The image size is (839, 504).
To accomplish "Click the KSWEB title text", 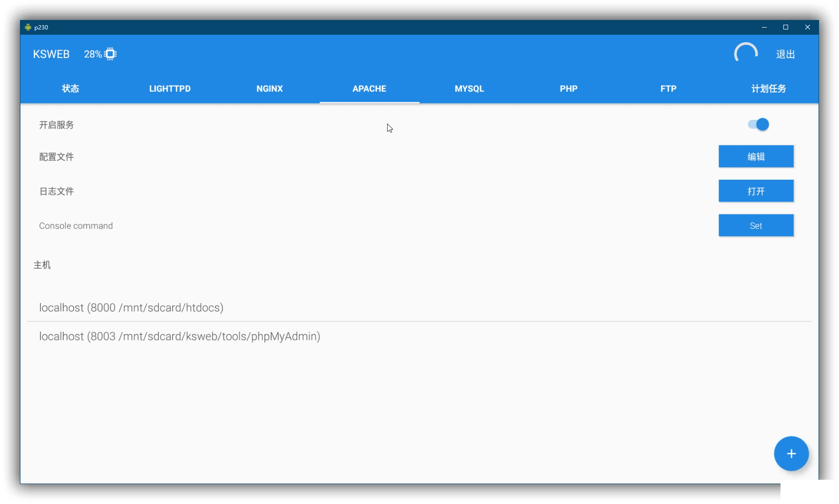I will (51, 54).
